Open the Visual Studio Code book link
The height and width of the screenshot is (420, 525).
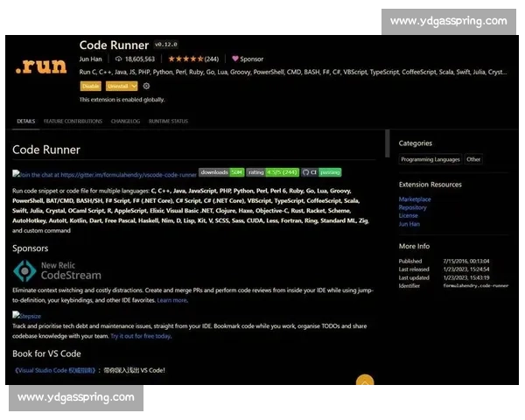click(x=55, y=370)
